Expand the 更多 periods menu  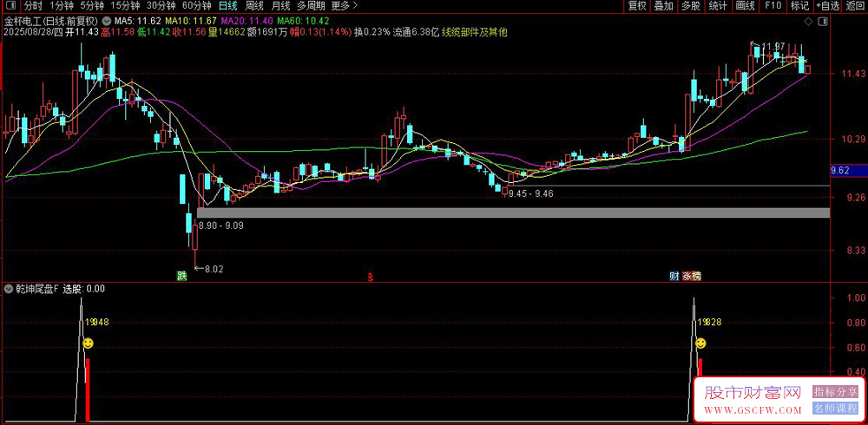345,6
